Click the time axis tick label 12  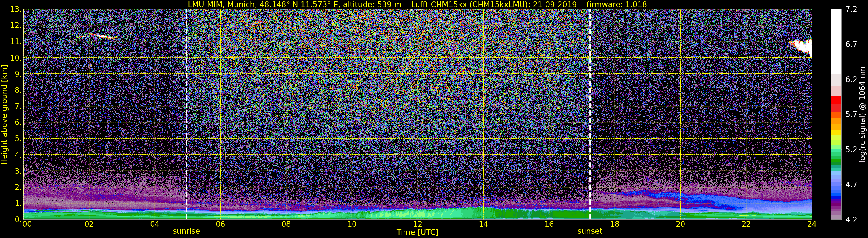point(417,224)
